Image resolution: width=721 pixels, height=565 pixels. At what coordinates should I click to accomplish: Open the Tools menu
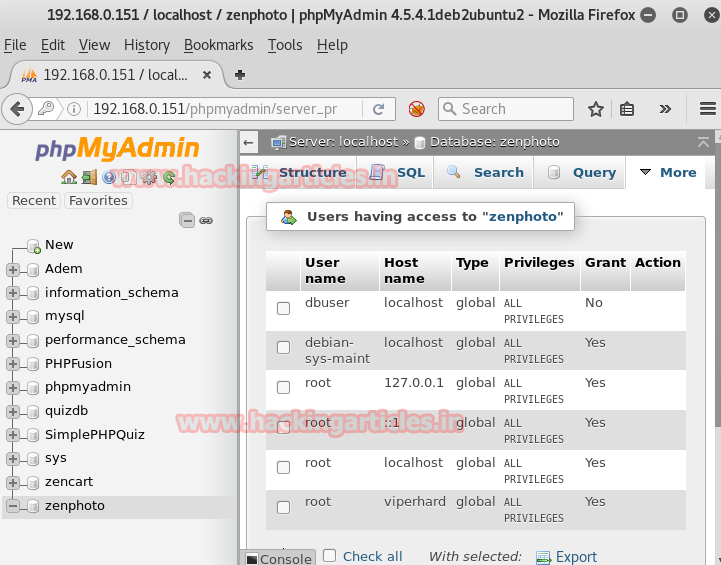pos(285,45)
